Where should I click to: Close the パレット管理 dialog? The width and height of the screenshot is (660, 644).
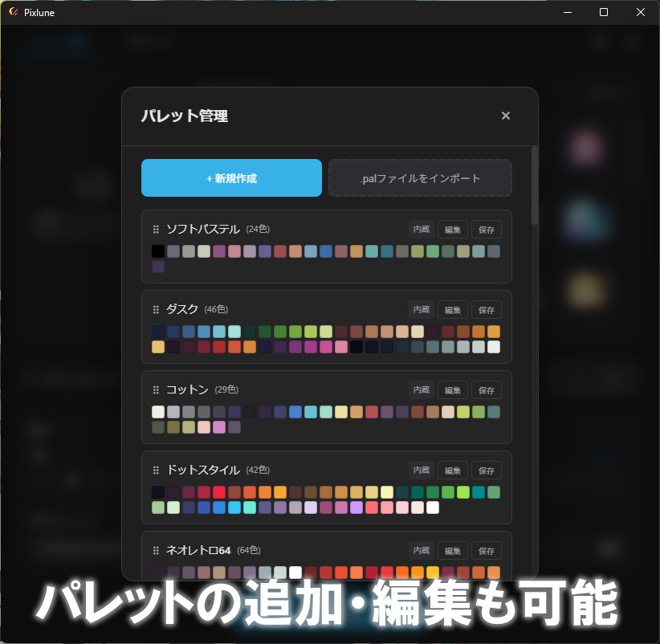point(506,116)
